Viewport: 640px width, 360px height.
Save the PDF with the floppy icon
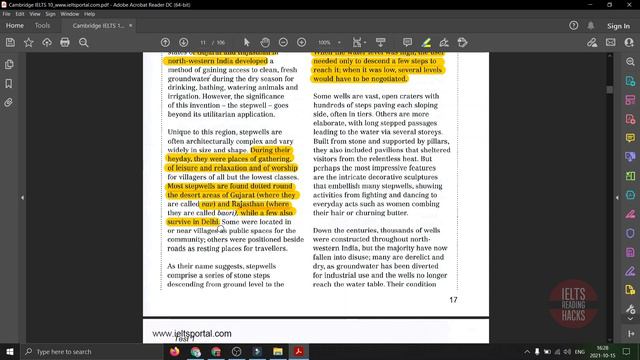point(10,42)
